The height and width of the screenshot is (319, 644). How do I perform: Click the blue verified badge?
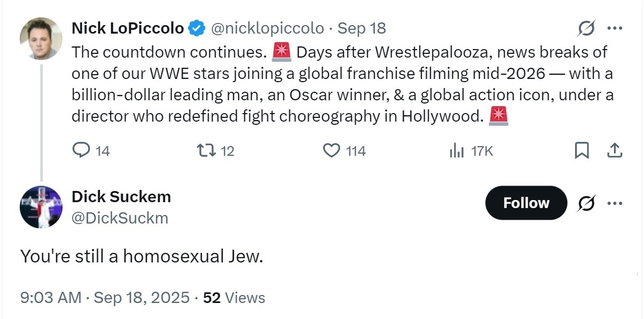pyautogui.click(x=198, y=28)
